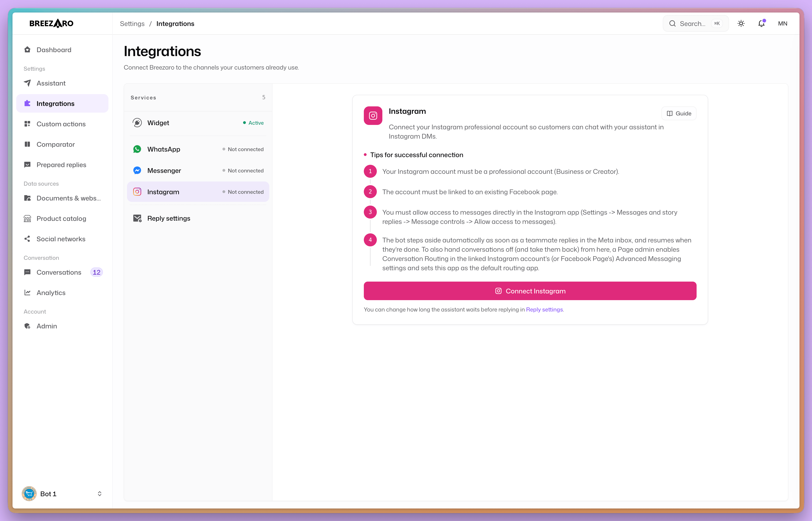
Task: Click Instagram's Not connected status
Action: click(x=243, y=191)
